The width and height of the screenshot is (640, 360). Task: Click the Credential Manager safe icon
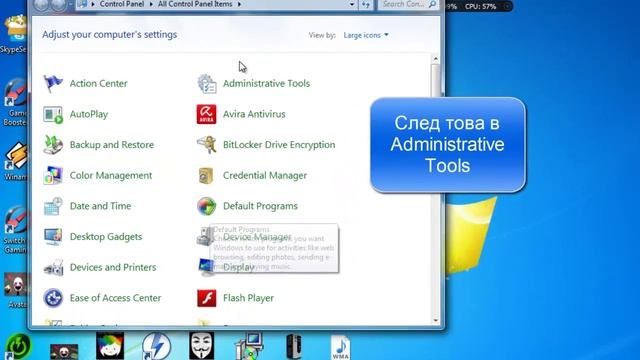tap(207, 176)
